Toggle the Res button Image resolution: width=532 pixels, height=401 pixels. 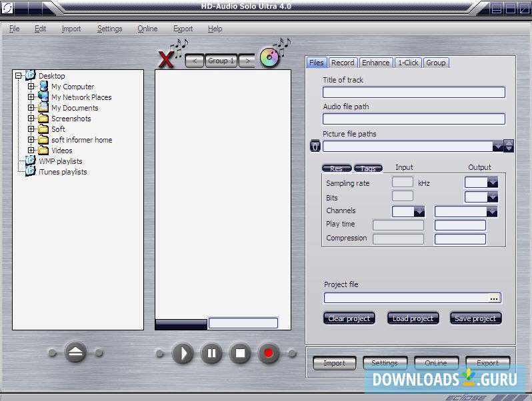point(336,169)
